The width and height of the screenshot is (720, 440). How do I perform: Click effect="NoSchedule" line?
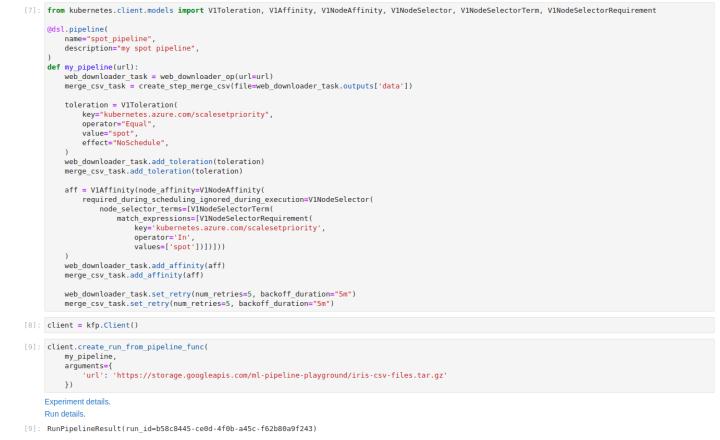[125, 143]
